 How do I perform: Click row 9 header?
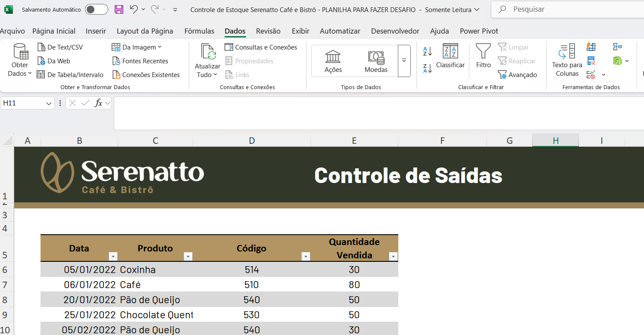(x=6, y=315)
